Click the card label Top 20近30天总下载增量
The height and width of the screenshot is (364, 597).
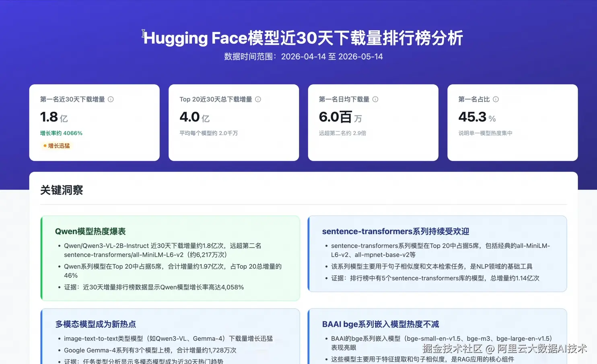click(x=216, y=99)
